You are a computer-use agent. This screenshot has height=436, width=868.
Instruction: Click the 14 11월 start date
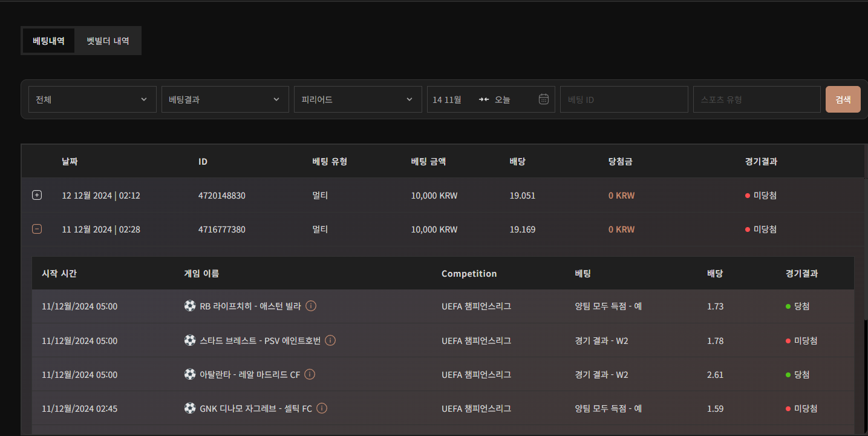[x=448, y=99]
